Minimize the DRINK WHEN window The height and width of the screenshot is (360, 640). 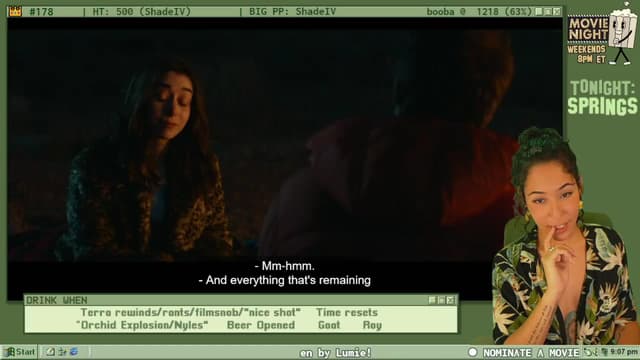tap(433, 300)
